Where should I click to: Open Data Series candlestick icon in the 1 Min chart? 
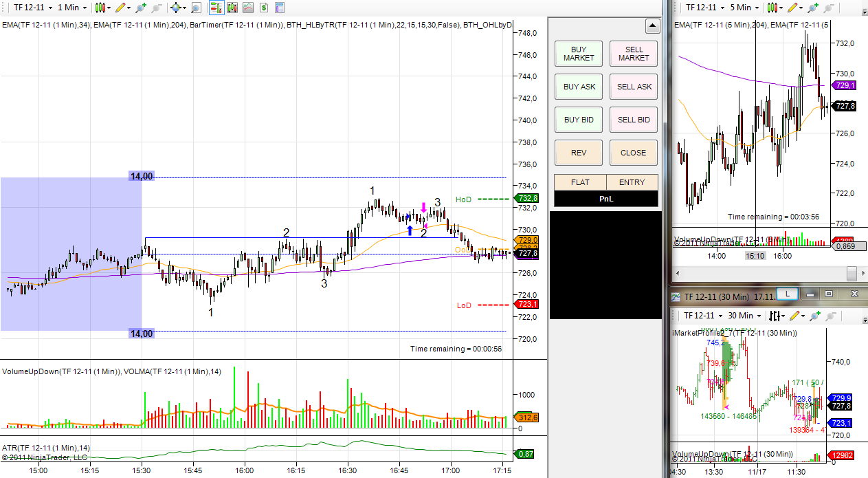pyautogui.click(x=232, y=8)
